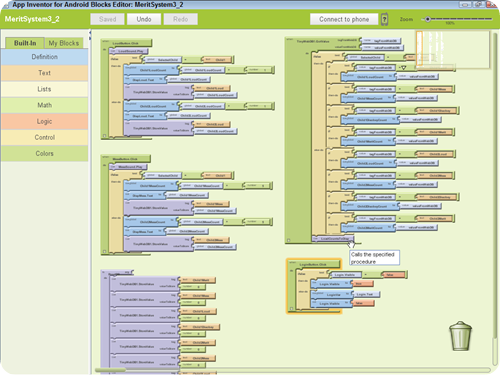Click the LoadCountsToDisp procedure call block
The height and width of the screenshot is (375, 500).
(333, 239)
